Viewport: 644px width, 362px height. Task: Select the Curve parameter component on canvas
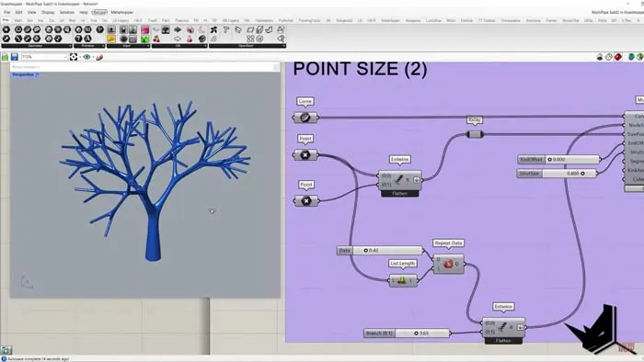click(x=305, y=118)
